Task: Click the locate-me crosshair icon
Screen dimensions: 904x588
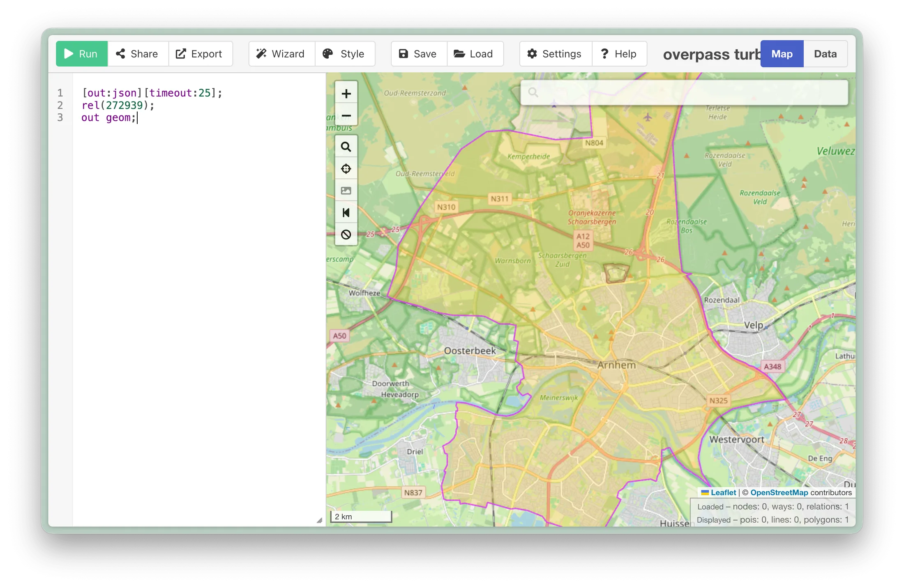Action: point(346,169)
